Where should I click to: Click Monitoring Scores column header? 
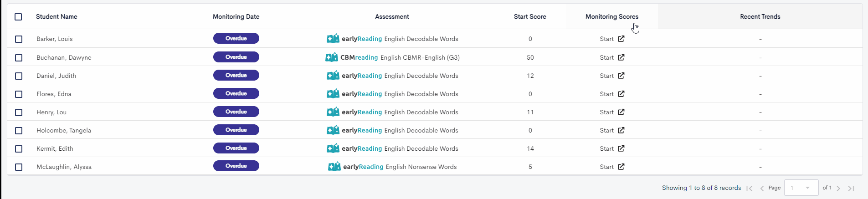(612, 16)
